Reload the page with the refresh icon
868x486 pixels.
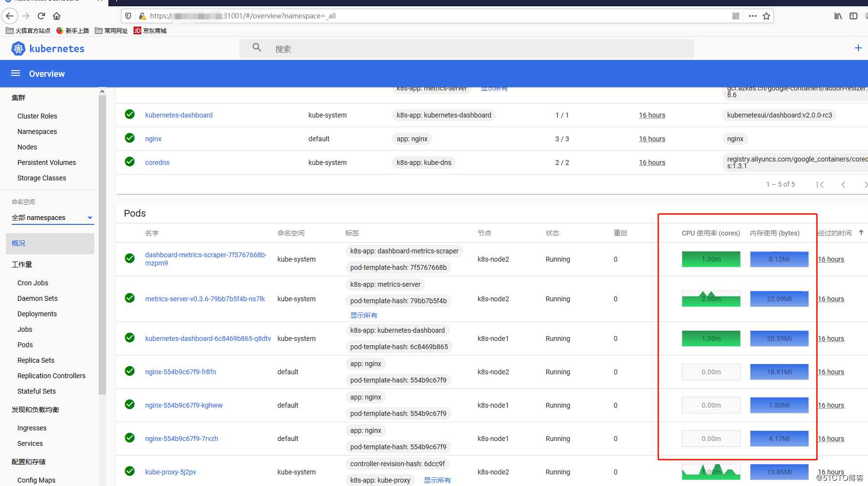[42, 16]
